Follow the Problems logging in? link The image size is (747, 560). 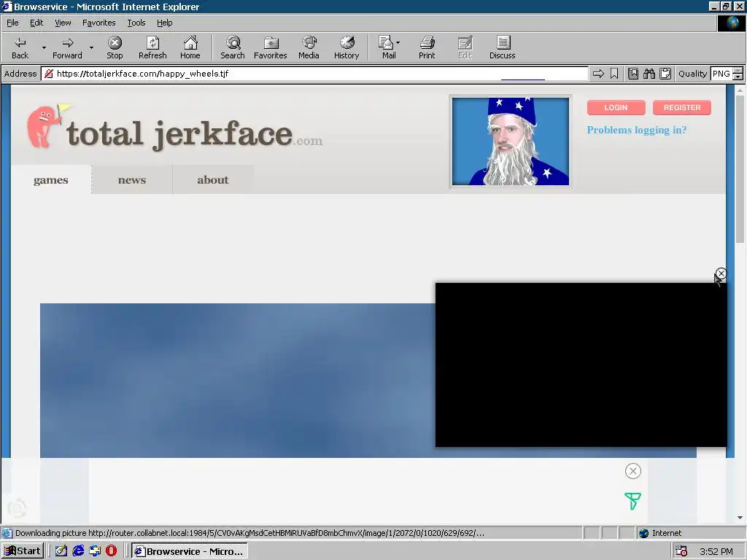click(x=636, y=130)
